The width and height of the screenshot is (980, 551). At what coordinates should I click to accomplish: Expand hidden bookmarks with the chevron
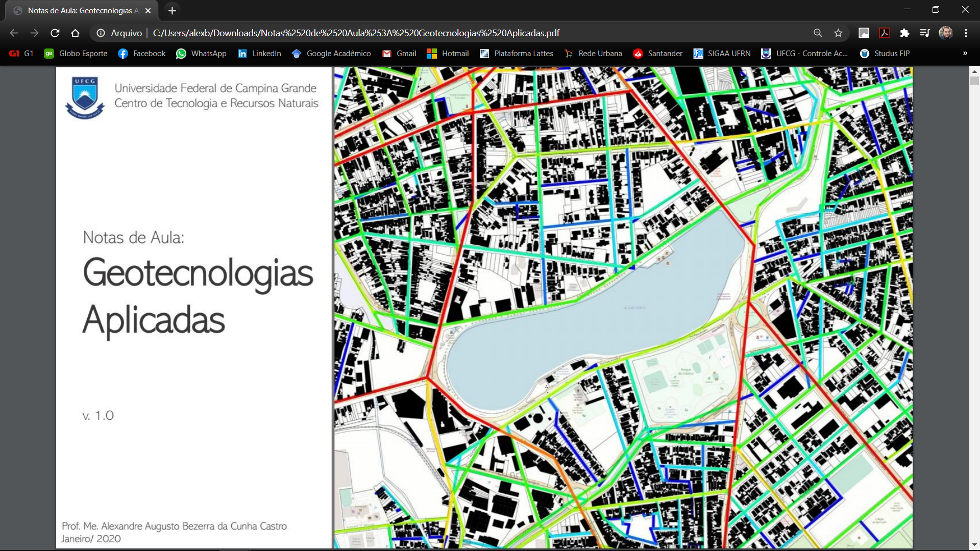click(964, 53)
